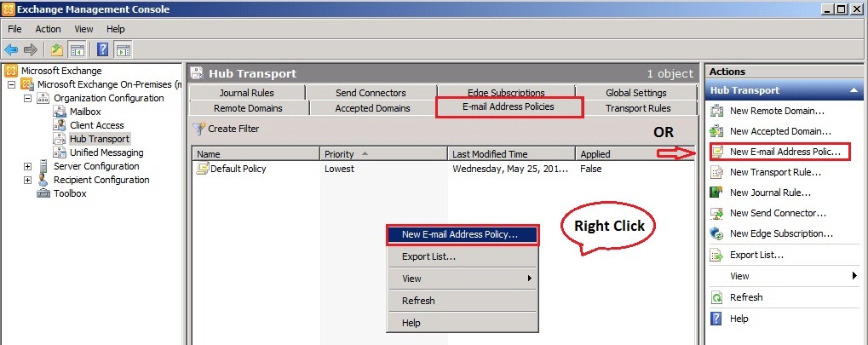Screen dimensions: 868x345
Task: Open the Help menu in menu bar
Action: tap(116, 29)
